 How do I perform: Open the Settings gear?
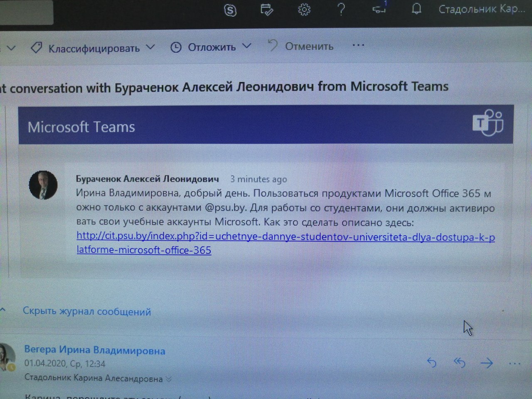click(x=304, y=10)
